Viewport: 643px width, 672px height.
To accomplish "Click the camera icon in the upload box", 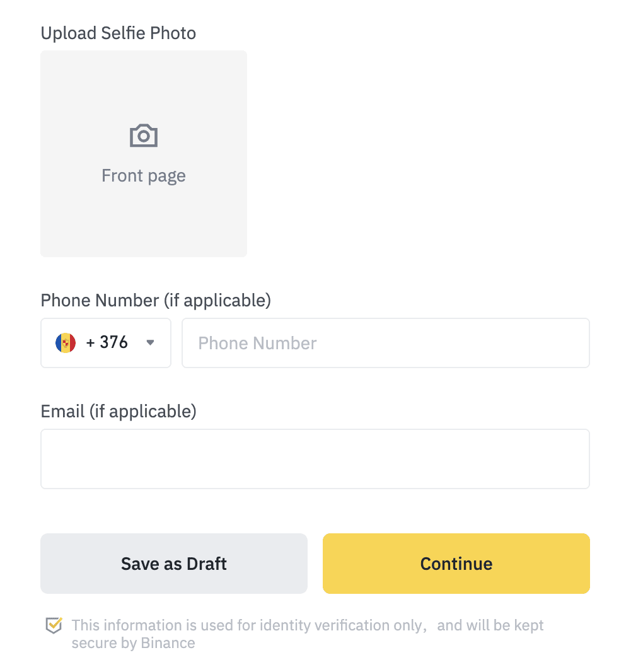I will (x=144, y=136).
